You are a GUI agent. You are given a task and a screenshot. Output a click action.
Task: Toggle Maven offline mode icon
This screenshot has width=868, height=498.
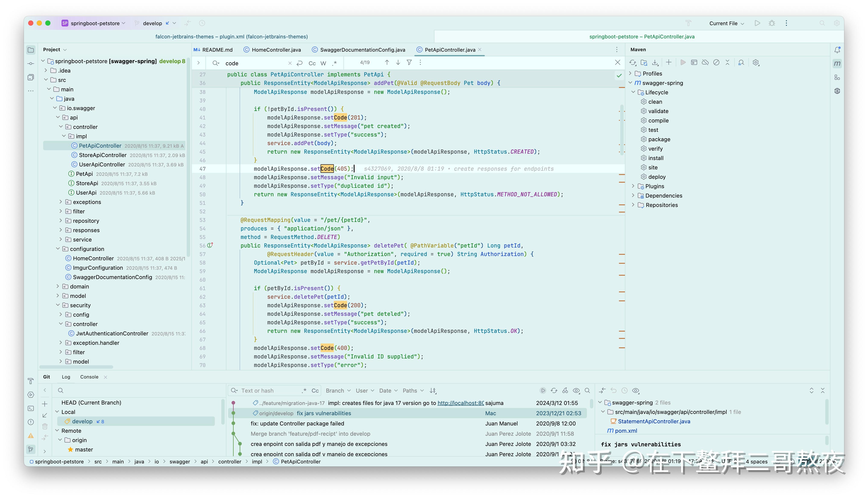705,63
